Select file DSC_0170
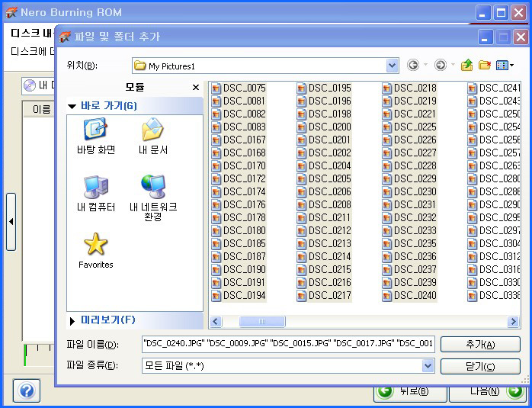This screenshot has width=532, height=408. coord(238,166)
